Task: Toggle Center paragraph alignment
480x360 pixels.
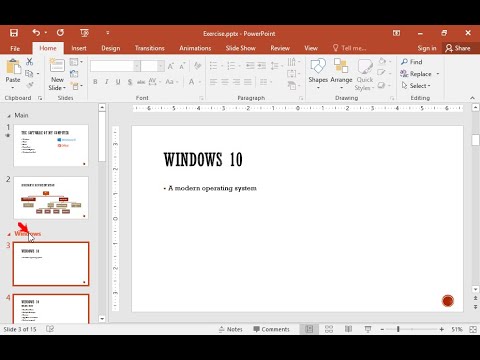Action: pos(225,82)
